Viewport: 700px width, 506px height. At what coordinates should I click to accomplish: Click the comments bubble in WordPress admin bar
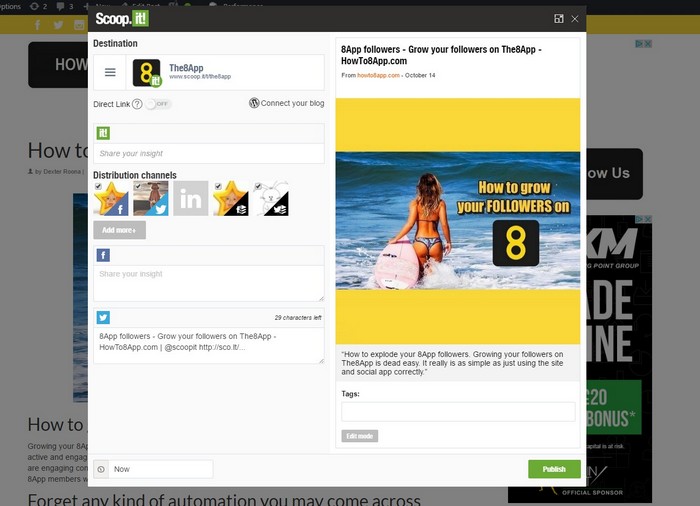click(x=60, y=6)
